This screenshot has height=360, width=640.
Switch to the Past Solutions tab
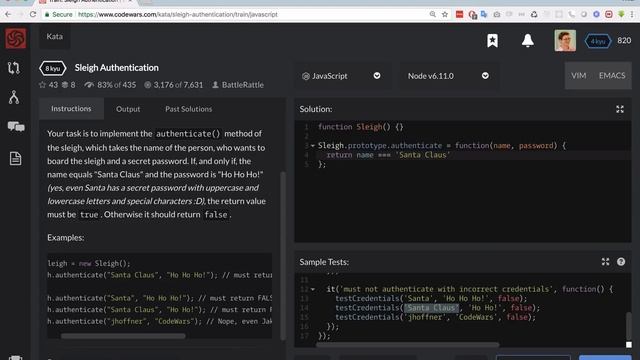(x=189, y=109)
